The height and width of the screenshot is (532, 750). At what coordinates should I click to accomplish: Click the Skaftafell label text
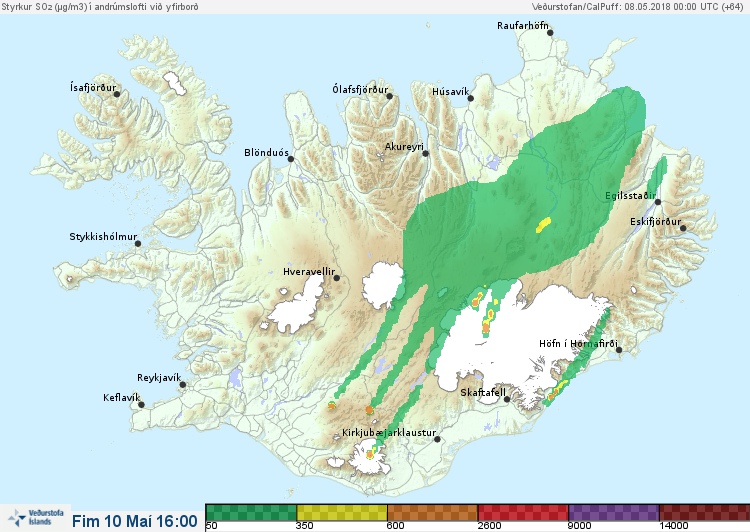(x=483, y=393)
